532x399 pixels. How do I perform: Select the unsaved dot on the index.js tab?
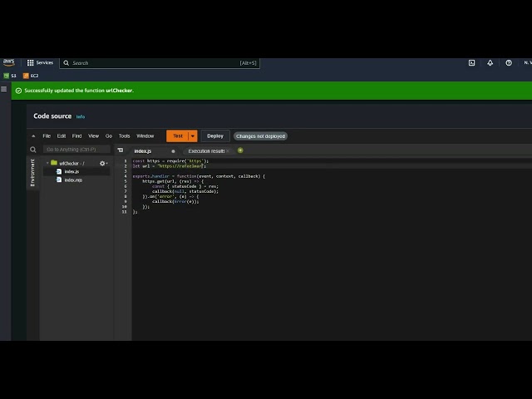(x=173, y=151)
